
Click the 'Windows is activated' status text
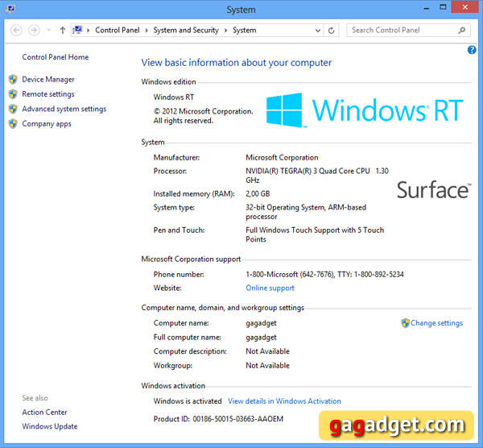tap(188, 400)
